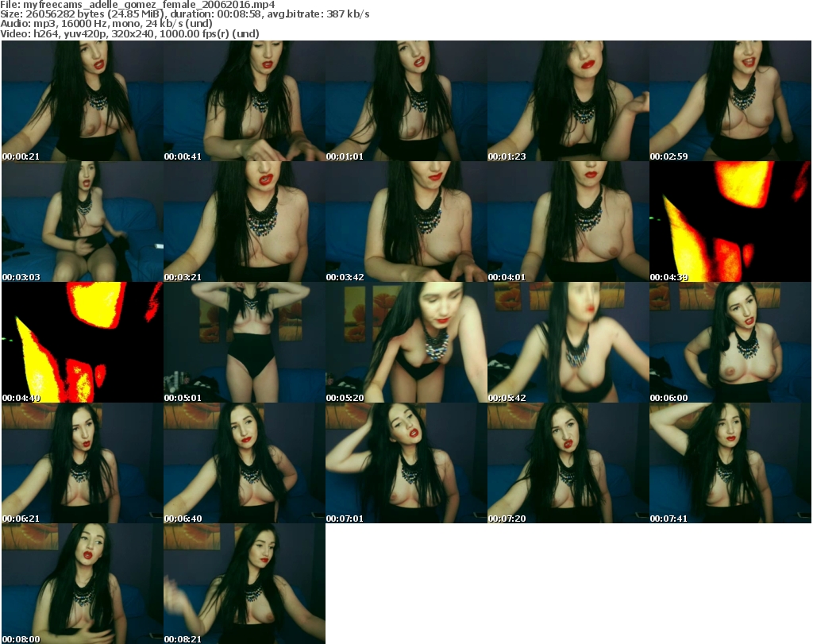Click the 'Audio: mp3, 16000 Hz' line
Screen dimensions: 813x644
(x=106, y=24)
